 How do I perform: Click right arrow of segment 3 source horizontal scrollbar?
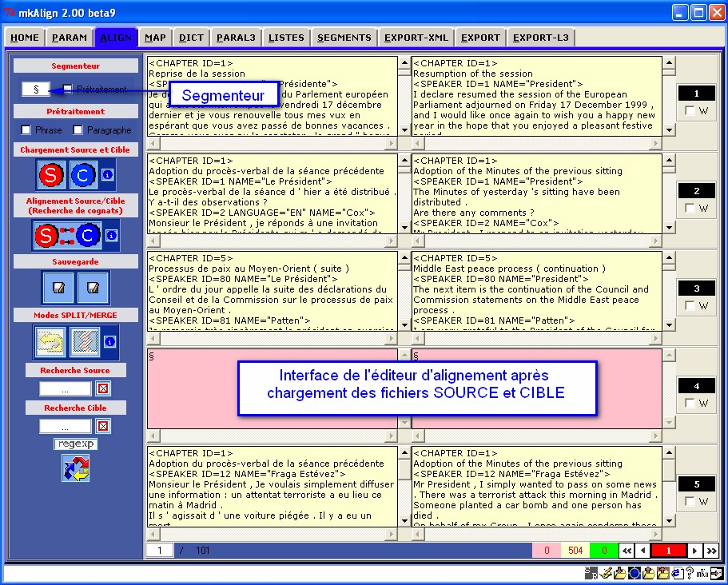click(x=392, y=339)
